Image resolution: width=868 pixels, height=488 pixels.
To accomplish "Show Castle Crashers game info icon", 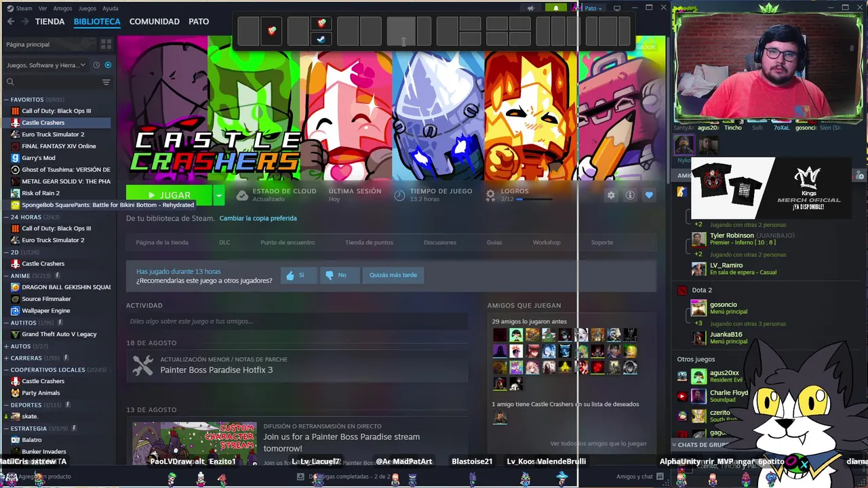I will [x=630, y=195].
